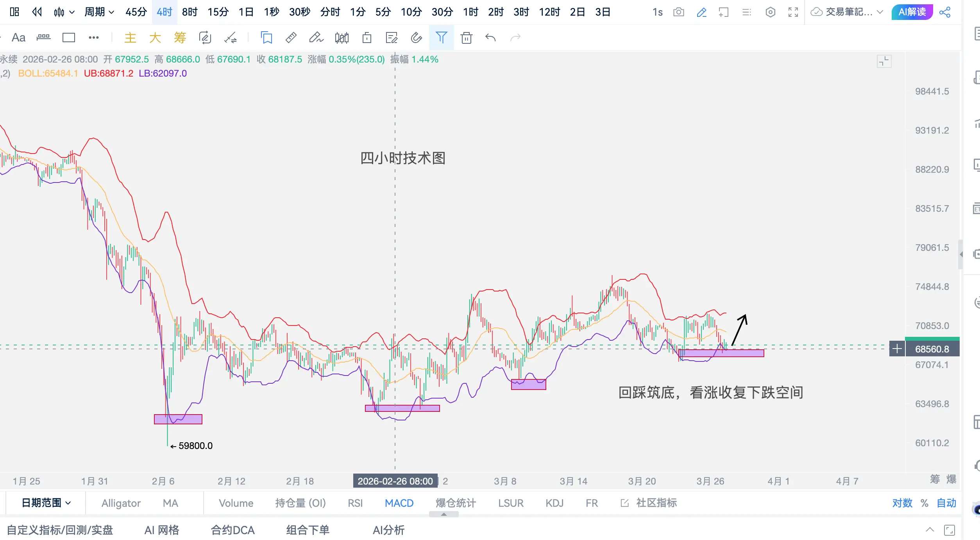Toggle 自动 auto scale
Image resolution: width=980 pixels, height=540 pixels.
pos(946,503)
